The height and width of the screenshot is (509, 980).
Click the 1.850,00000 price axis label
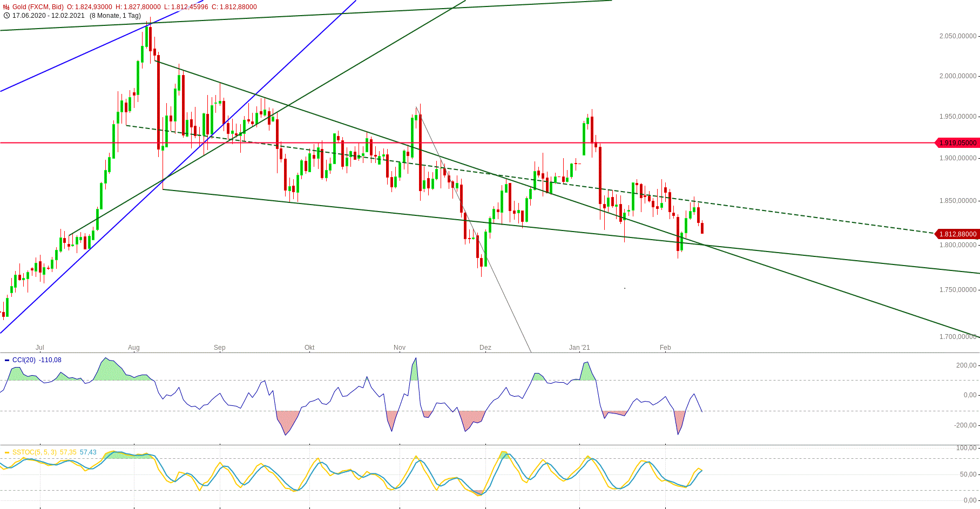[958, 201]
